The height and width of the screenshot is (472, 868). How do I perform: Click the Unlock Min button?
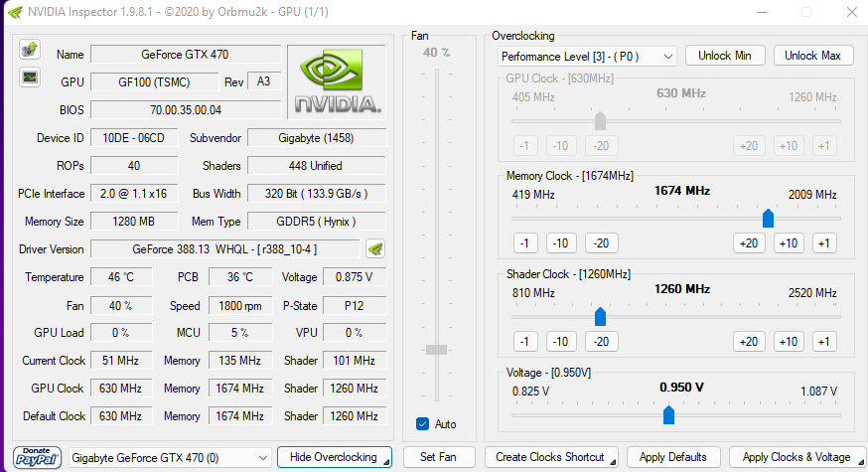pyautogui.click(x=725, y=56)
